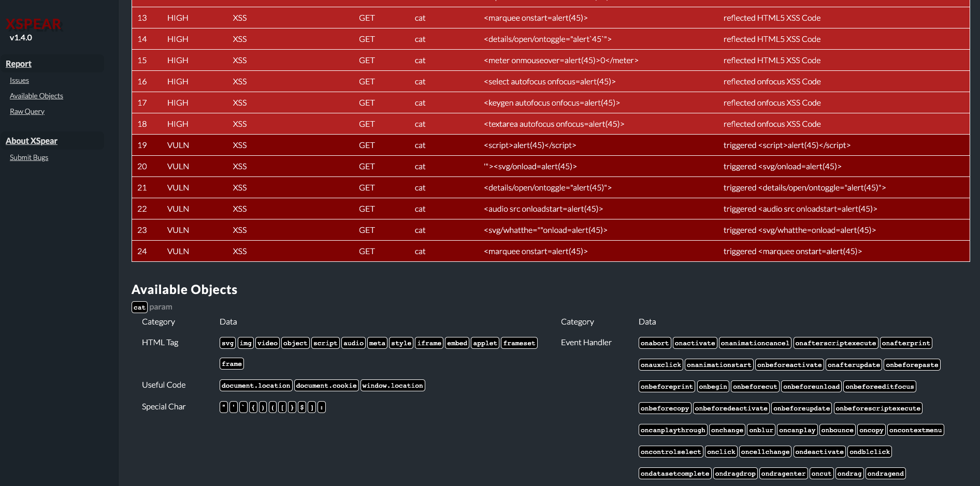Screen dimensions: 980x486
Task: Click the 'onanimationstart' handler badge
Action: point(719,365)
